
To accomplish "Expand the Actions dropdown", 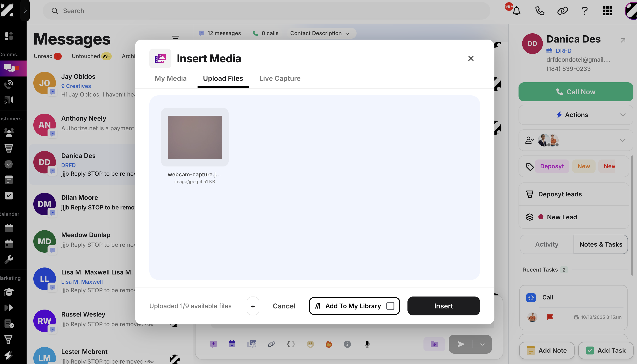I will [576, 115].
